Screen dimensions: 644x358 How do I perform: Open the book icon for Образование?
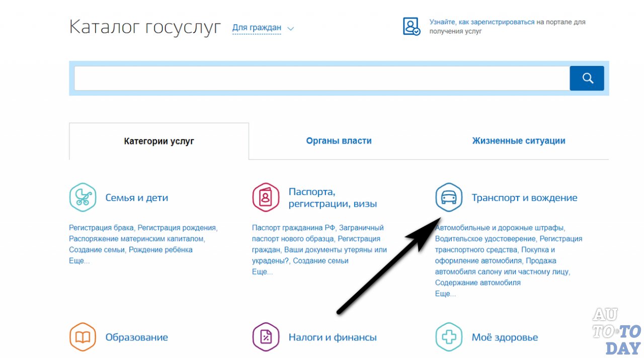[83, 337]
